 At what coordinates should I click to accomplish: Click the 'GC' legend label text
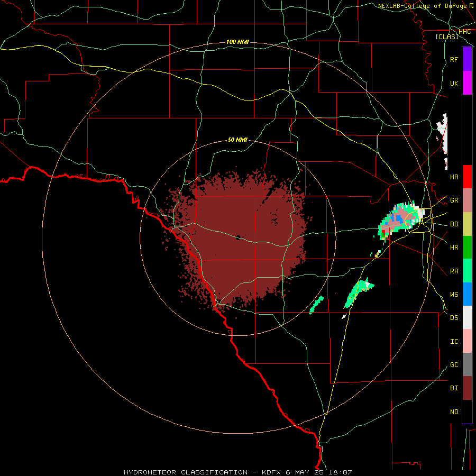[454, 364]
